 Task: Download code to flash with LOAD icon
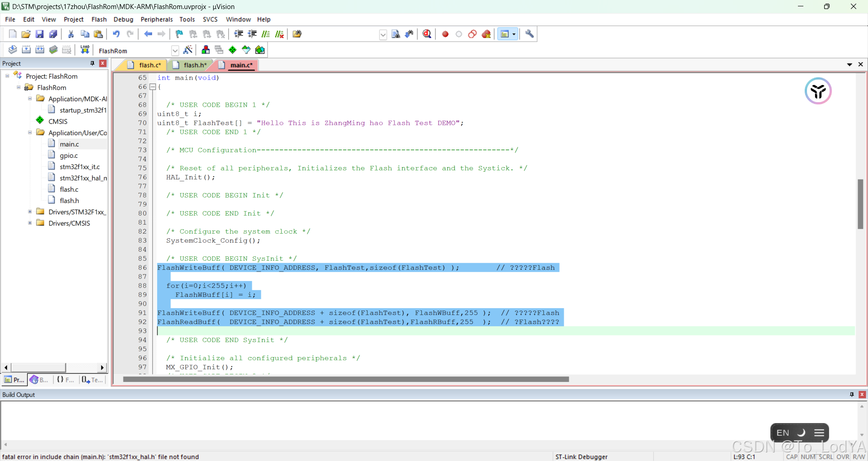85,50
